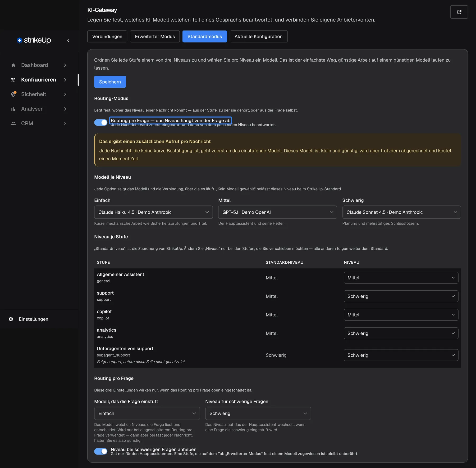Screen dimensions: 476x468
Task: Open the Einfach model dropdown
Action: (153, 212)
